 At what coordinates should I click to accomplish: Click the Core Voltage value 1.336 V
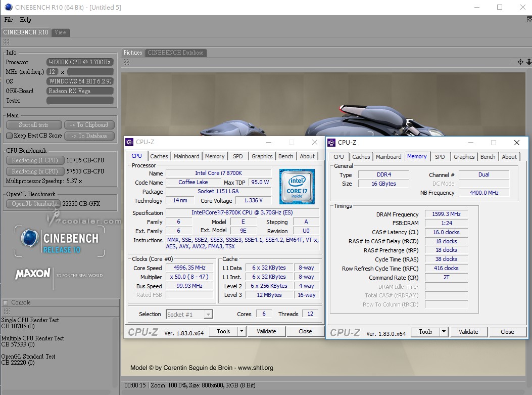[253, 200]
